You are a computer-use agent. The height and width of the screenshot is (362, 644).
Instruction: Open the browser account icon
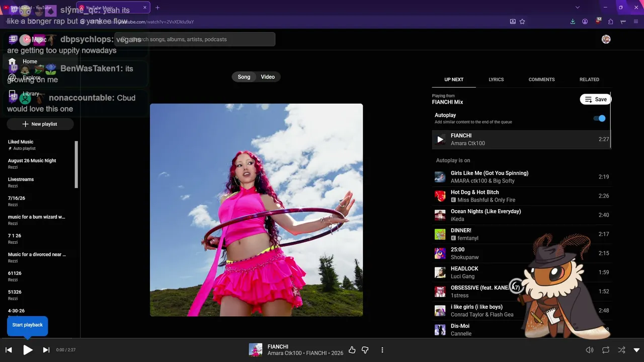click(585, 22)
